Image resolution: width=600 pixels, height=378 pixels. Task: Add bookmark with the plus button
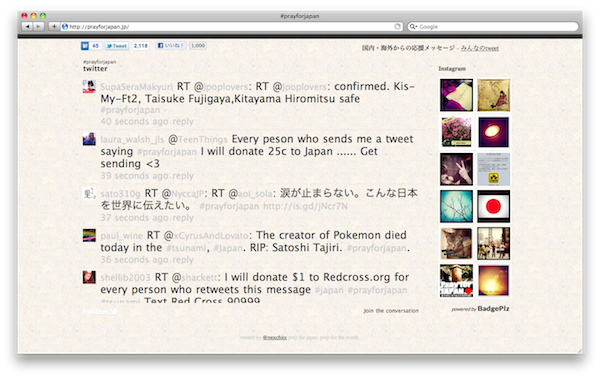click(54, 26)
